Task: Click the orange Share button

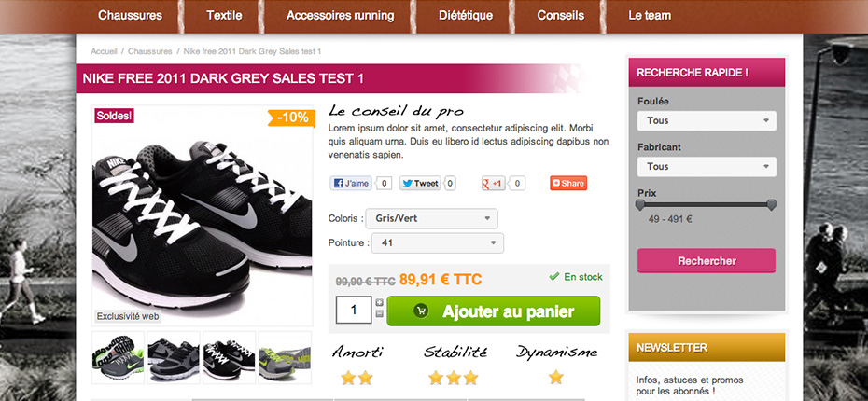Action: tap(568, 183)
